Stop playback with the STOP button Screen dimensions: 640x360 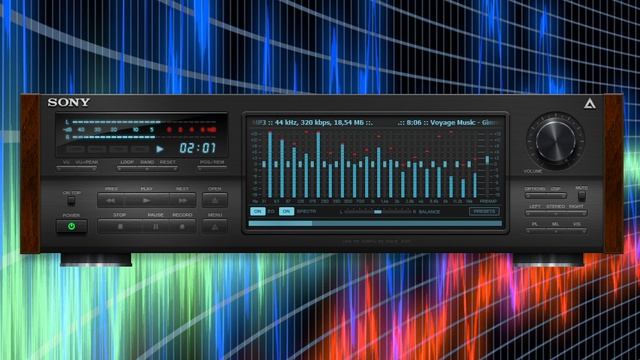(120, 227)
